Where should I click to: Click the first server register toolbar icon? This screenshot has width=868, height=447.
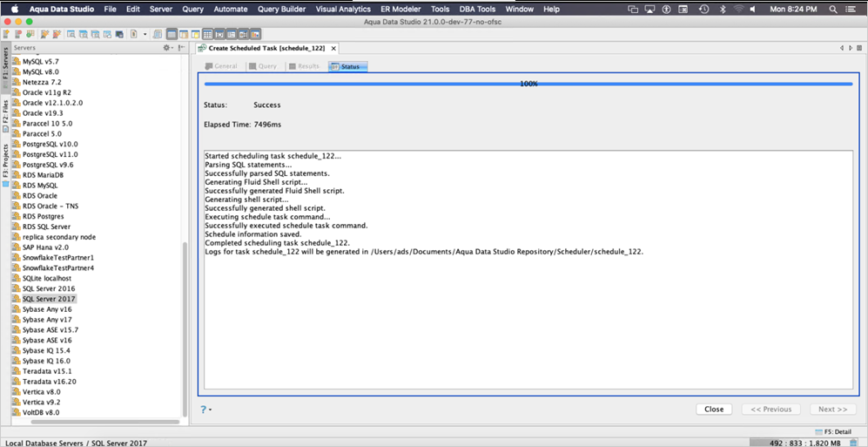6,34
